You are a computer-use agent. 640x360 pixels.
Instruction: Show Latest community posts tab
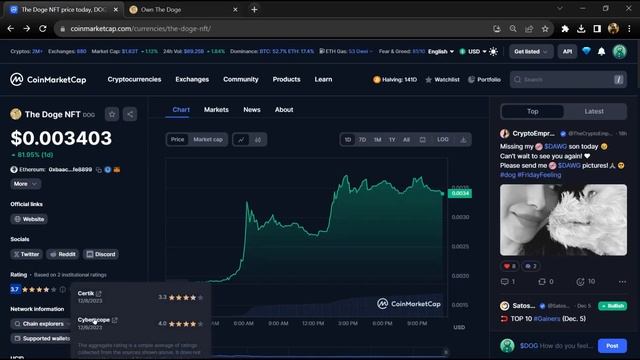(594, 111)
